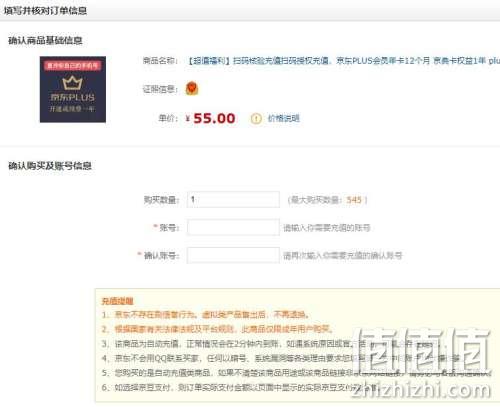Open the price description link
Viewport: 500px width, 407px height.
point(284,118)
